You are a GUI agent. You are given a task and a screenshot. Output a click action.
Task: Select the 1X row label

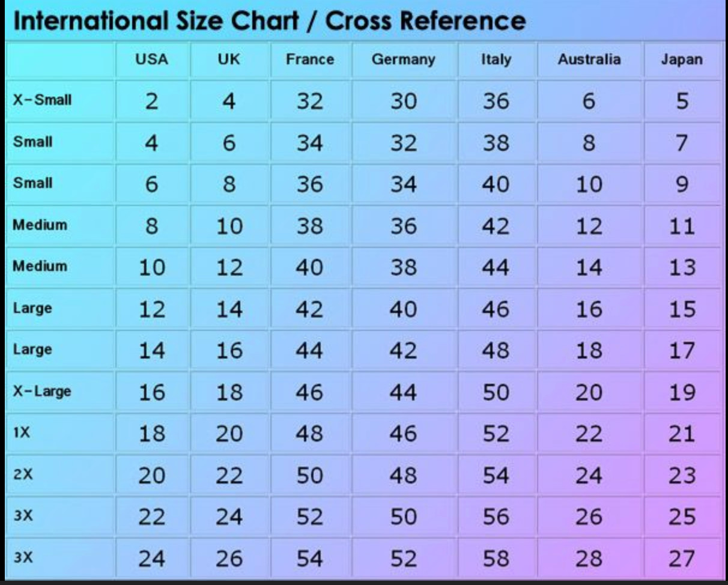coord(22,432)
